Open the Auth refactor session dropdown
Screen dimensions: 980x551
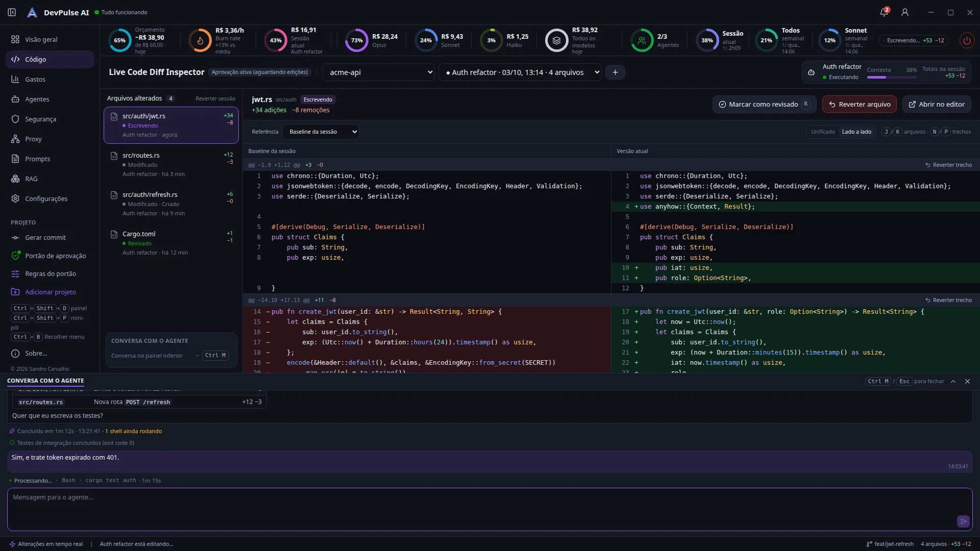520,72
